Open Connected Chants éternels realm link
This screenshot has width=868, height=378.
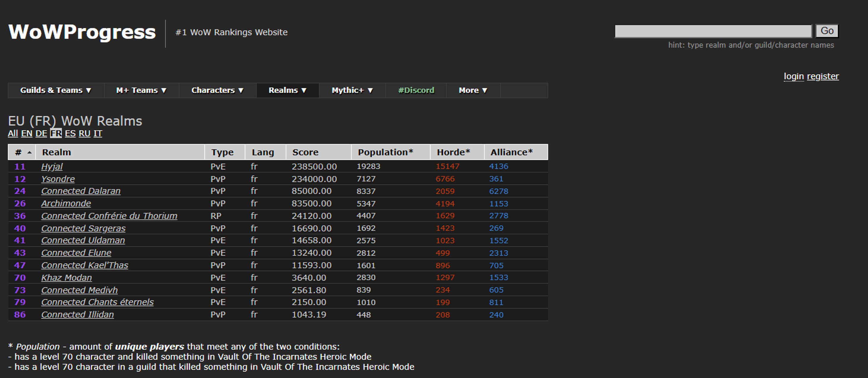click(x=97, y=302)
